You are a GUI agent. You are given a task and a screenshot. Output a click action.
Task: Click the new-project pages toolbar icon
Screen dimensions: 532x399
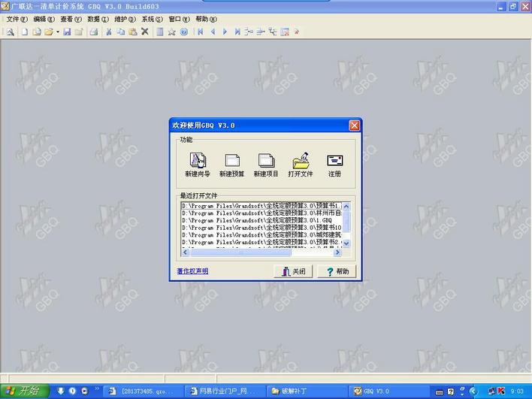[37, 32]
